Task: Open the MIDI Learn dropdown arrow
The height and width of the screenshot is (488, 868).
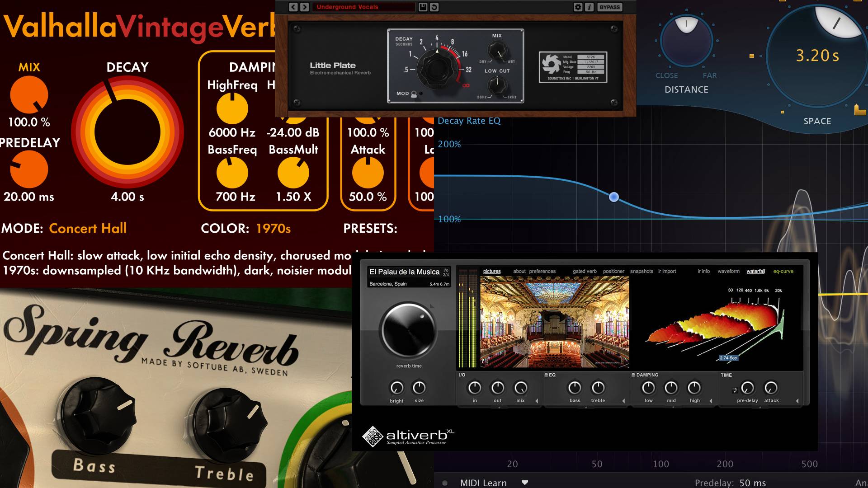Action: point(525,483)
